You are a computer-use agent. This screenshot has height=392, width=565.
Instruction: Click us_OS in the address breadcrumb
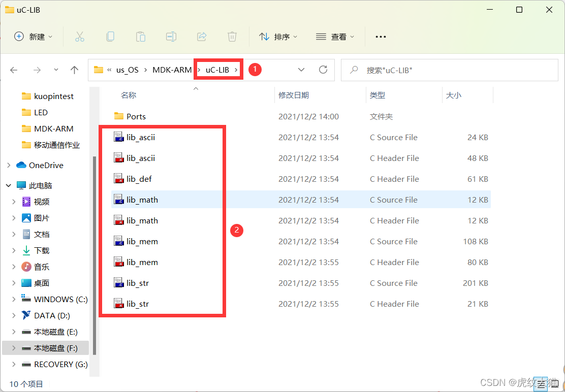pyautogui.click(x=127, y=70)
